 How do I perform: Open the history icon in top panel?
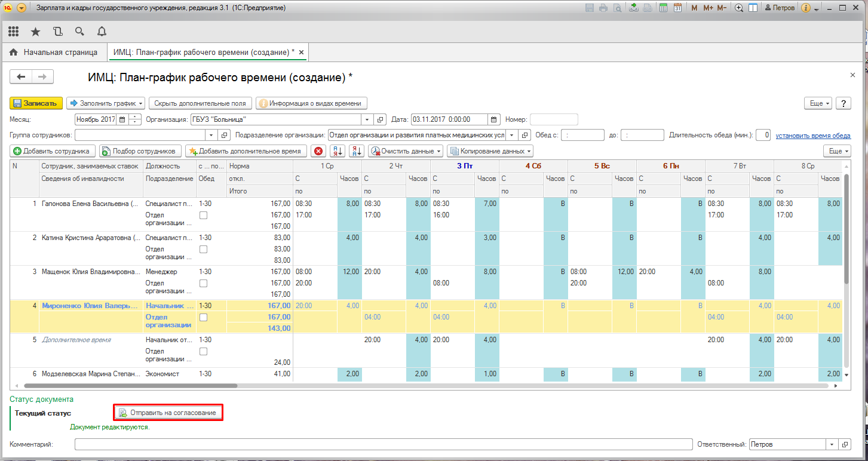tap(57, 32)
